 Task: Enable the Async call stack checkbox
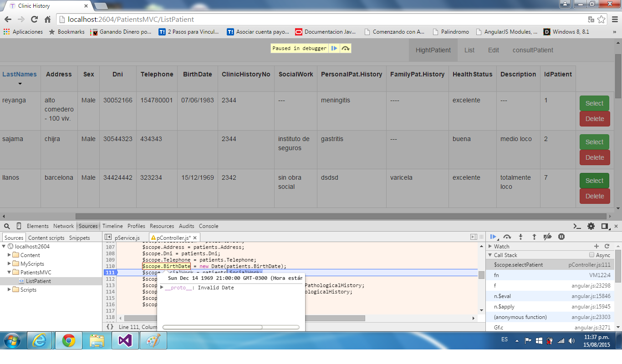(x=592, y=255)
